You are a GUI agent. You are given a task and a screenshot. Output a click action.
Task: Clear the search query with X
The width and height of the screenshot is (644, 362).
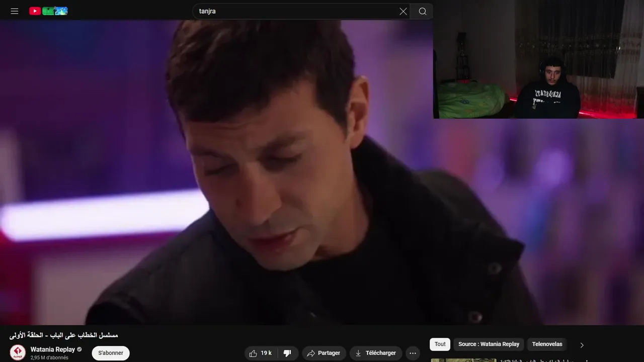coord(403,11)
